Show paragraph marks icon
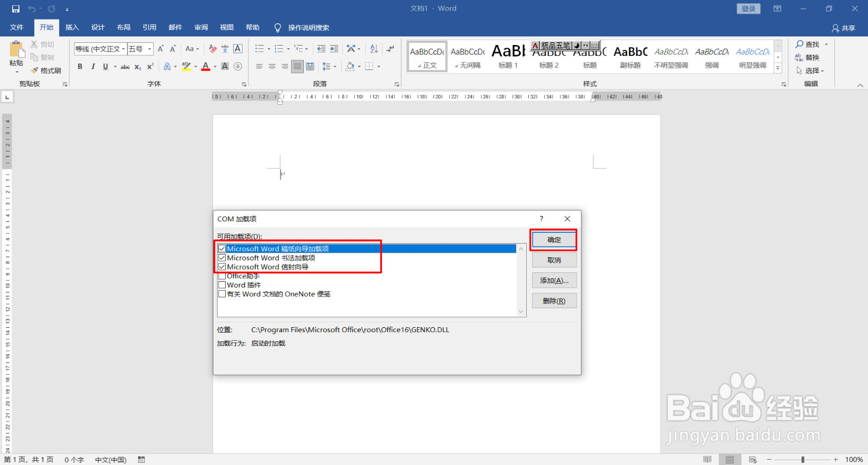Screen dimensions: 868x465 click(x=390, y=49)
